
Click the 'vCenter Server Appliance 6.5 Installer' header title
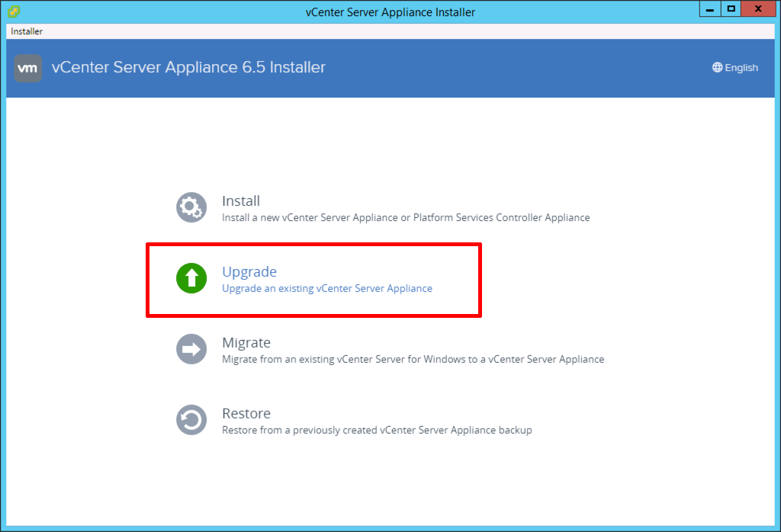tap(188, 67)
